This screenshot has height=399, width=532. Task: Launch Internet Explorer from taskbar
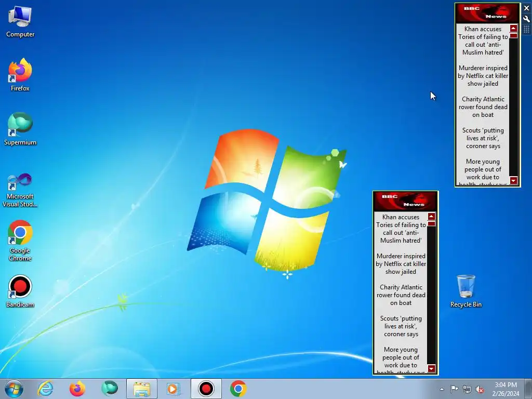46,389
